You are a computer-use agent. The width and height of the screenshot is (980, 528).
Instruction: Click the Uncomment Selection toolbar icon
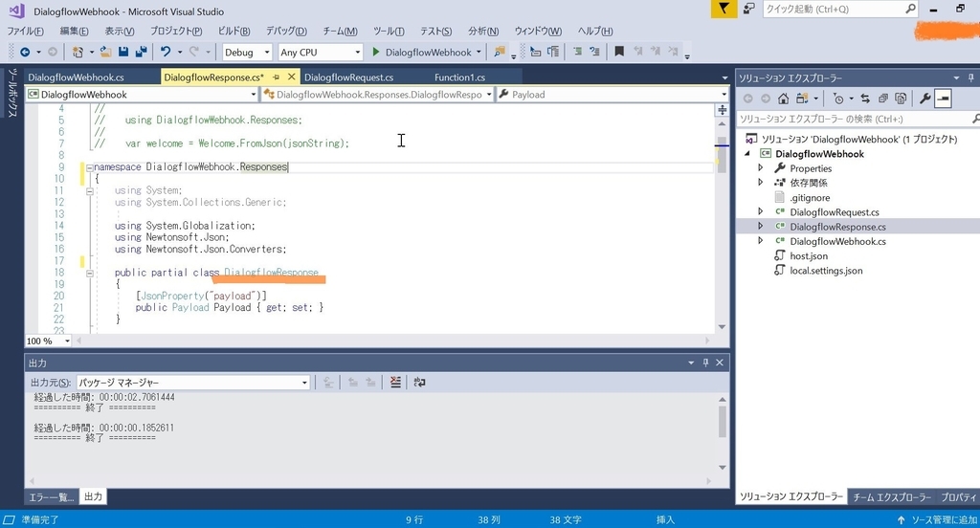(594, 52)
